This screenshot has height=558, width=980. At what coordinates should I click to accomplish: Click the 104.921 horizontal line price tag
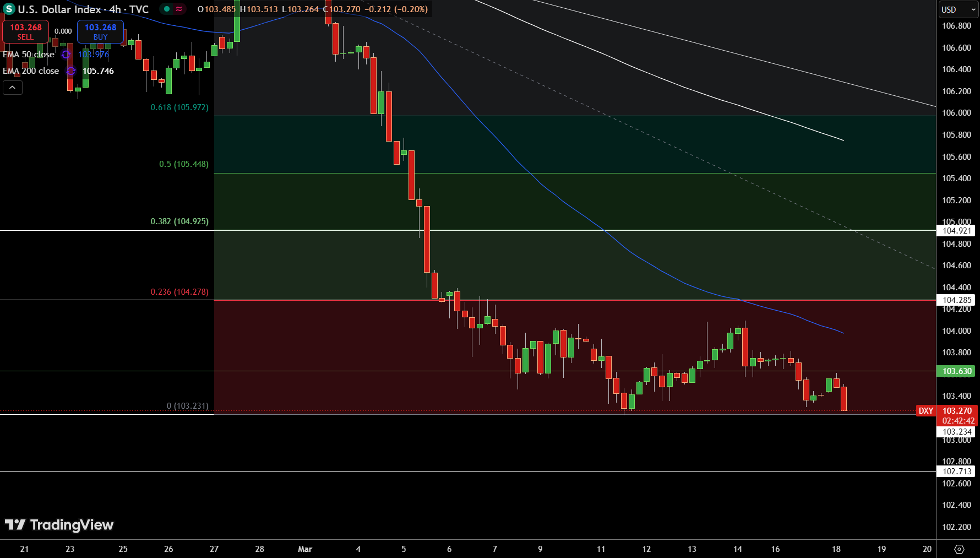pos(956,231)
